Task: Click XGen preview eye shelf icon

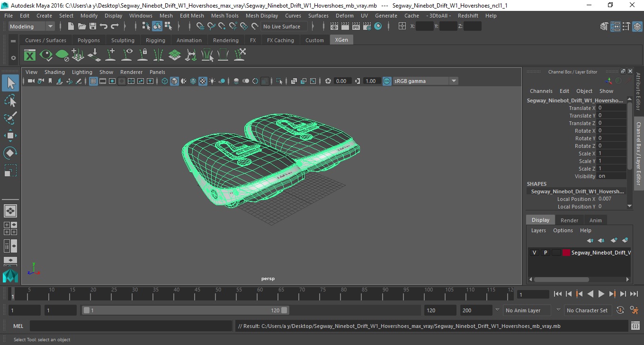Action: [46, 55]
